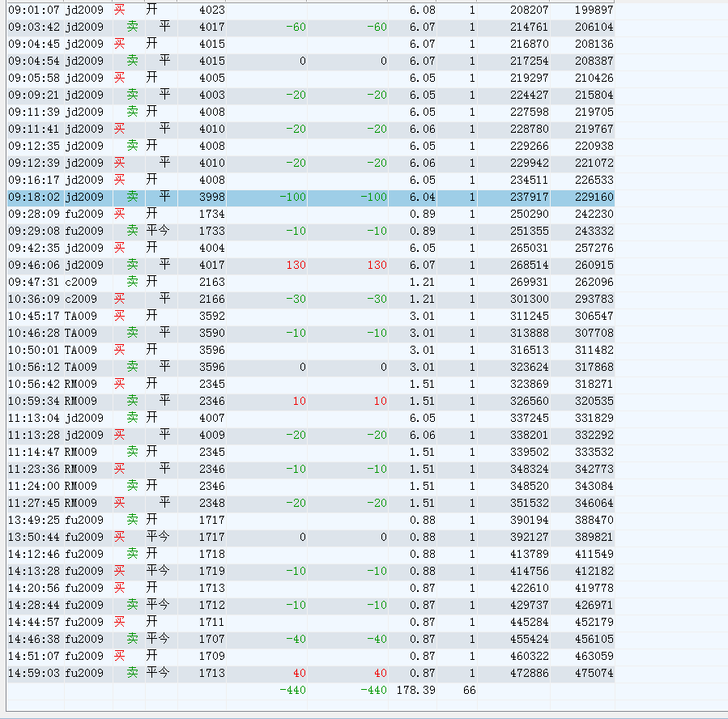Select the 09:42:35 jd2009 buy row

pyautogui.click(x=311, y=248)
